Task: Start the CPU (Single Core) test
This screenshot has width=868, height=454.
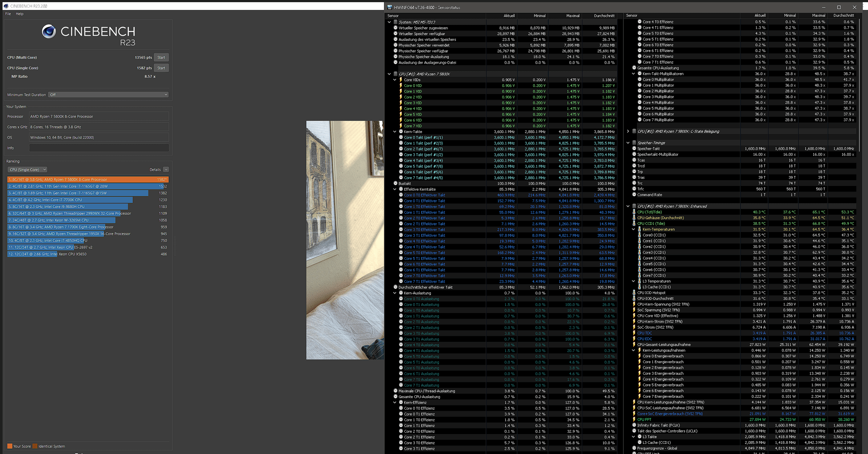Action: [x=161, y=68]
